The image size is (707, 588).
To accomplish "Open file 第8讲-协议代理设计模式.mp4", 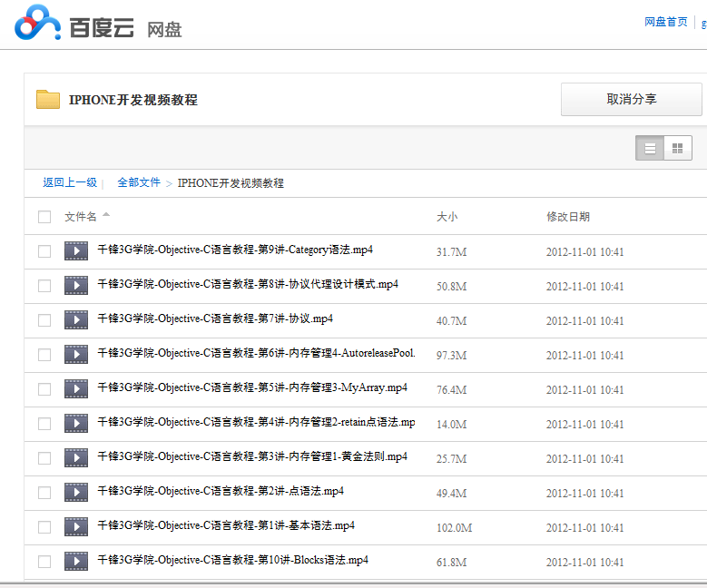I will click(248, 284).
